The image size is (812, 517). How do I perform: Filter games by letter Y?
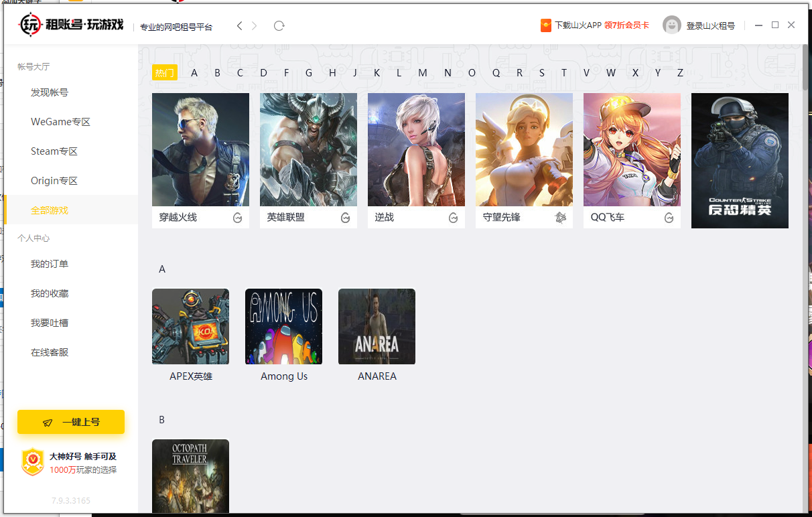[658, 73]
